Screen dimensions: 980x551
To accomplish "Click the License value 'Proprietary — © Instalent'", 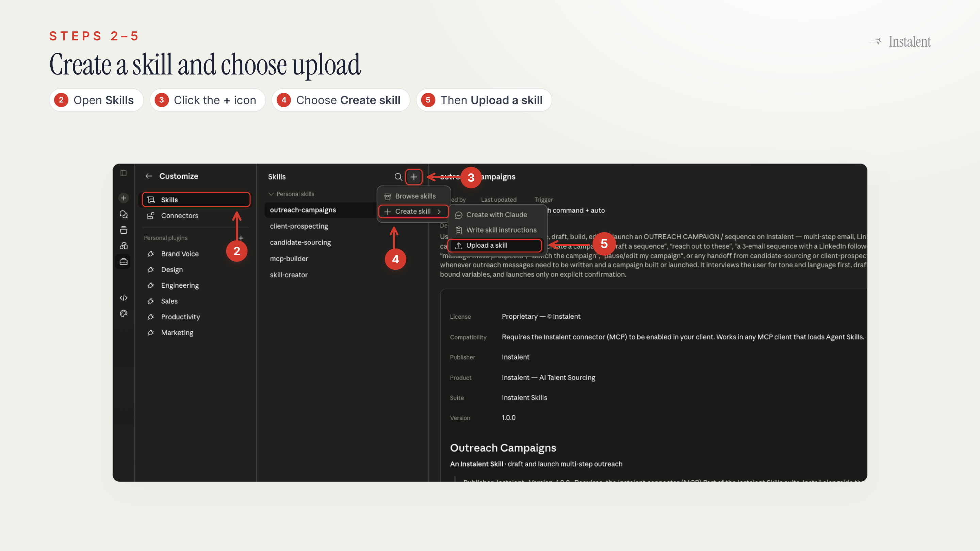I will pyautogui.click(x=541, y=316).
